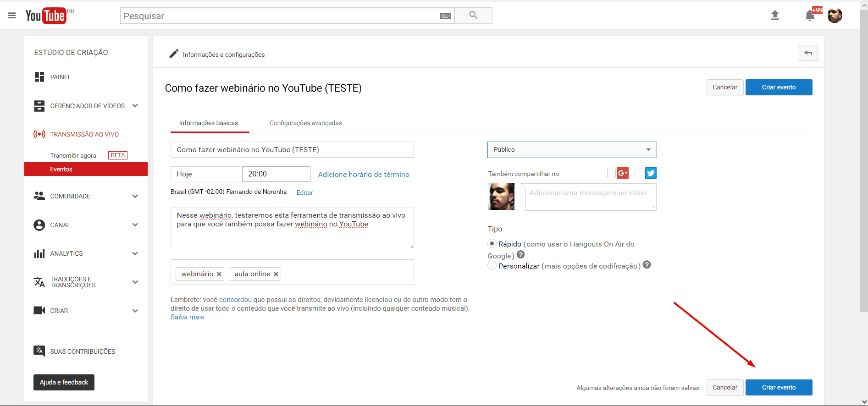Viewport: 868px width, 406px height.
Task: Expand the Comunidade section
Action: tap(135, 196)
